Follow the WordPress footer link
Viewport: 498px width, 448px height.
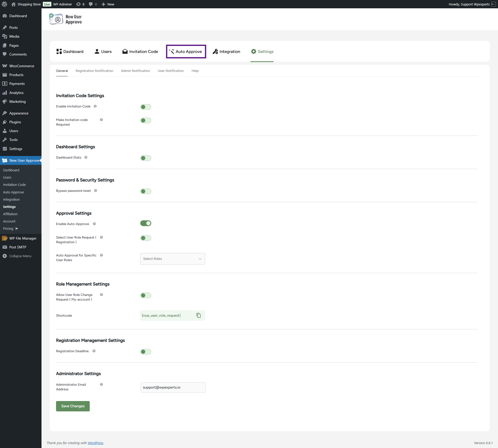point(95,443)
